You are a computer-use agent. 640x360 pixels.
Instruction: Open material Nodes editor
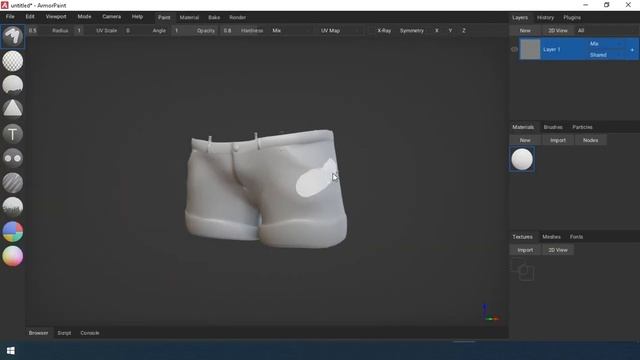pos(590,140)
